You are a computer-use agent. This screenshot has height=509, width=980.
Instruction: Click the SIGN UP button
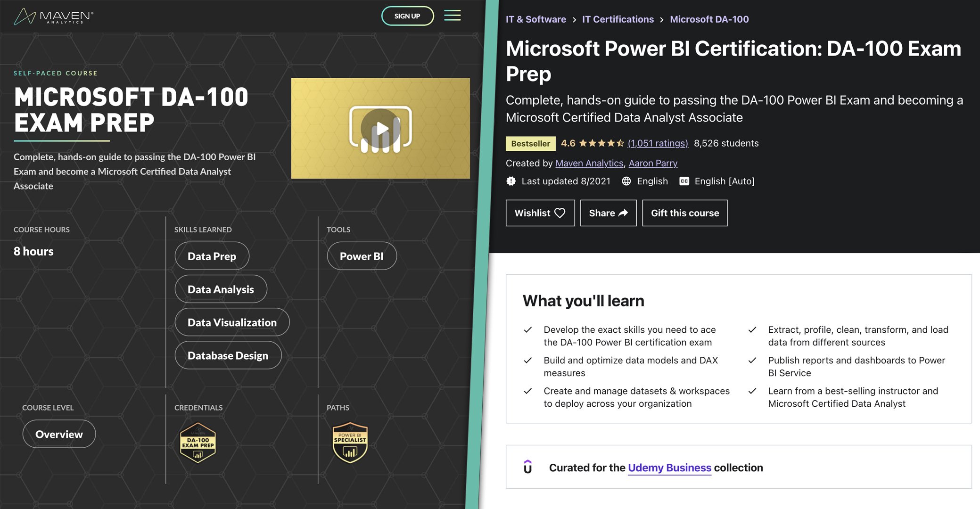(x=407, y=16)
